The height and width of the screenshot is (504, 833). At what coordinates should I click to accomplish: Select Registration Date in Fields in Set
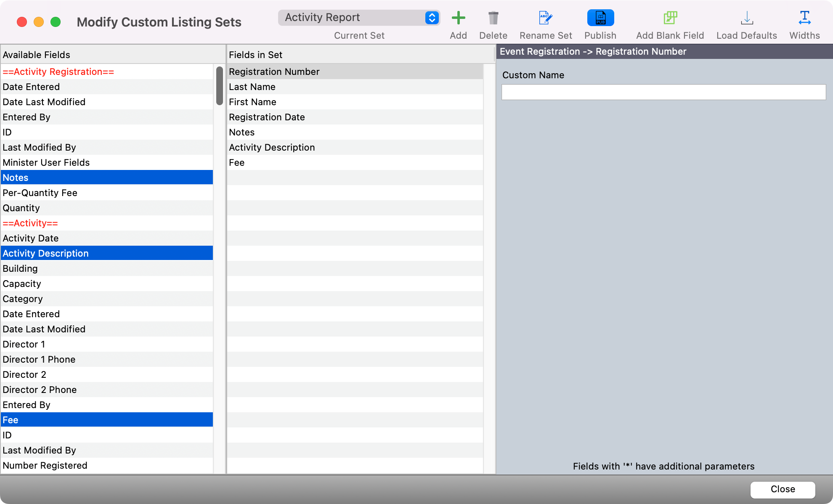tap(267, 117)
